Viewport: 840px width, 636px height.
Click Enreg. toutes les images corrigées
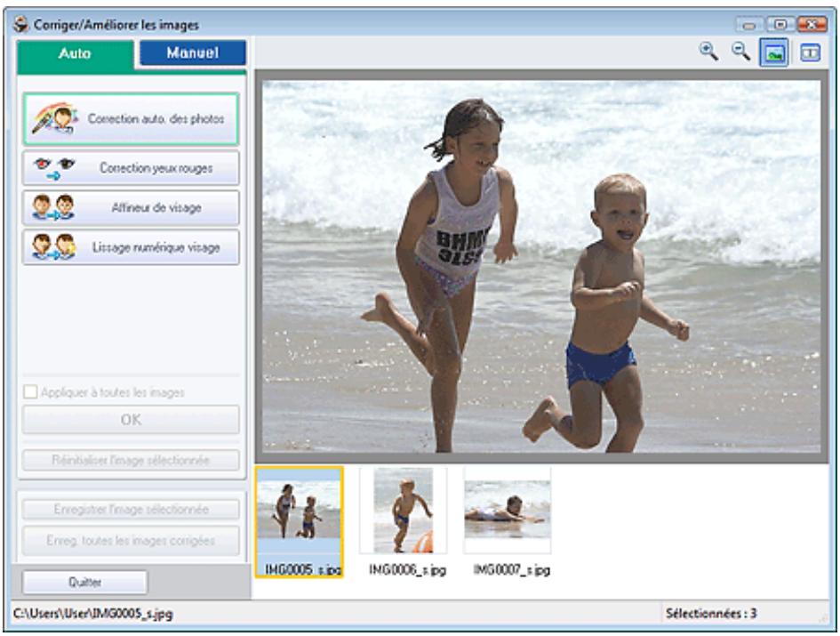coord(131,541)
